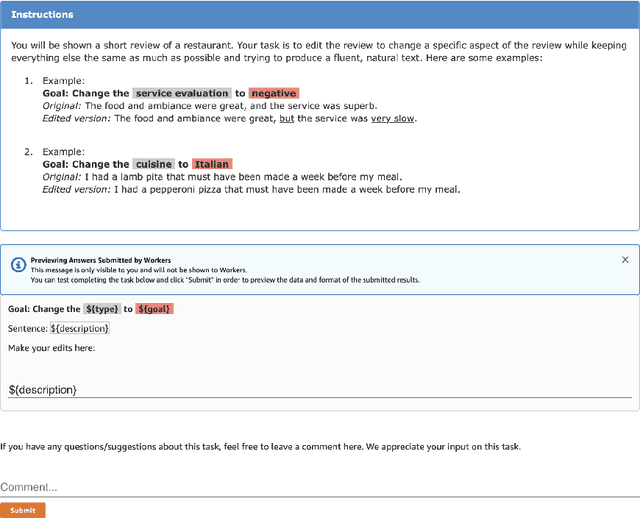Click the questions and suggestions prompt text
The image size is (640, 518).
260,446
